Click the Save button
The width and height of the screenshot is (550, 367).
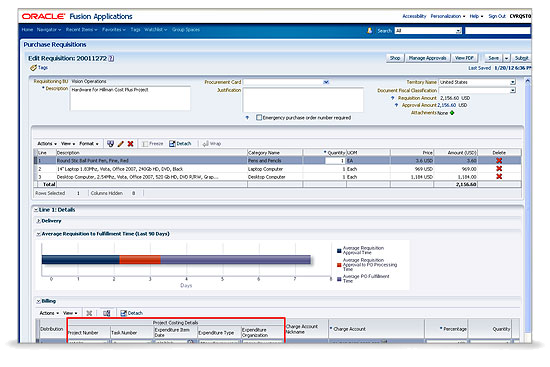pos(494,58)
